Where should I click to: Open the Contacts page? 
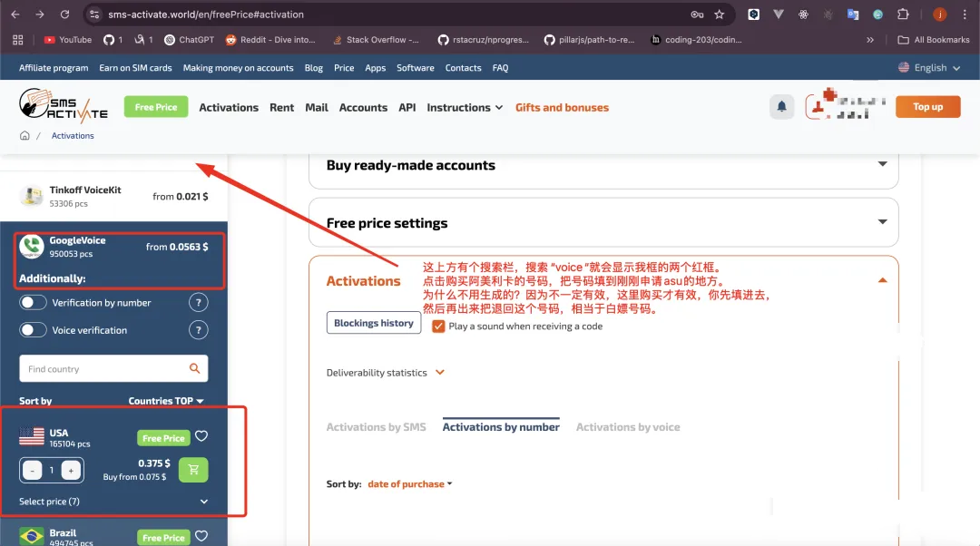463,67
